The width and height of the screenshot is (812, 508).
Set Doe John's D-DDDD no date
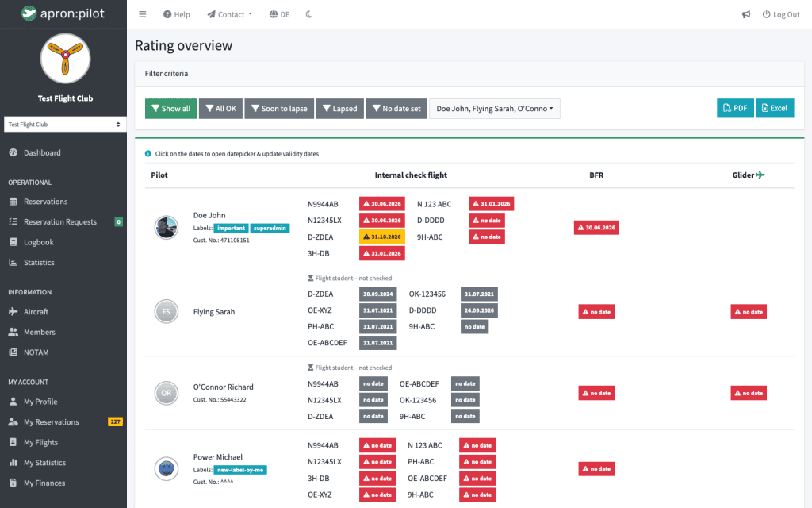[487, 221]
